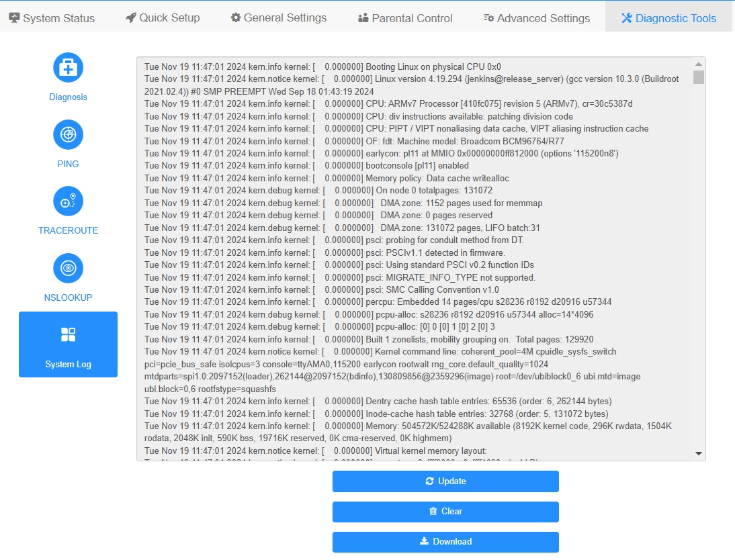Click the PING label link
Image resolution: width=735 pixels, height=560 pixels.
[x=68, y=164]
